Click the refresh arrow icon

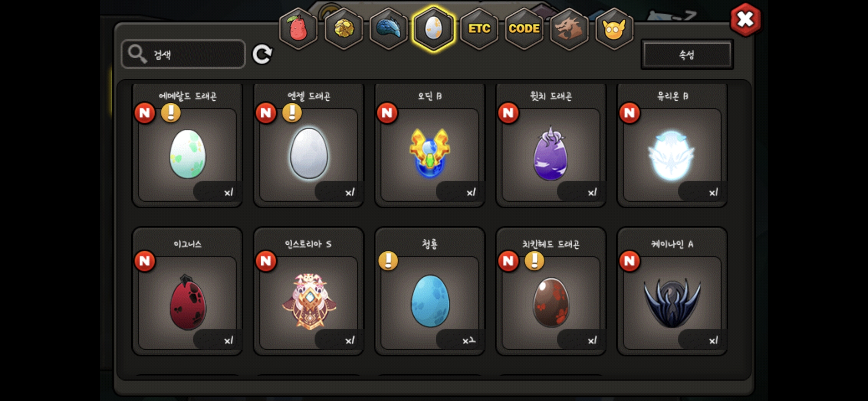coord(262,55)
